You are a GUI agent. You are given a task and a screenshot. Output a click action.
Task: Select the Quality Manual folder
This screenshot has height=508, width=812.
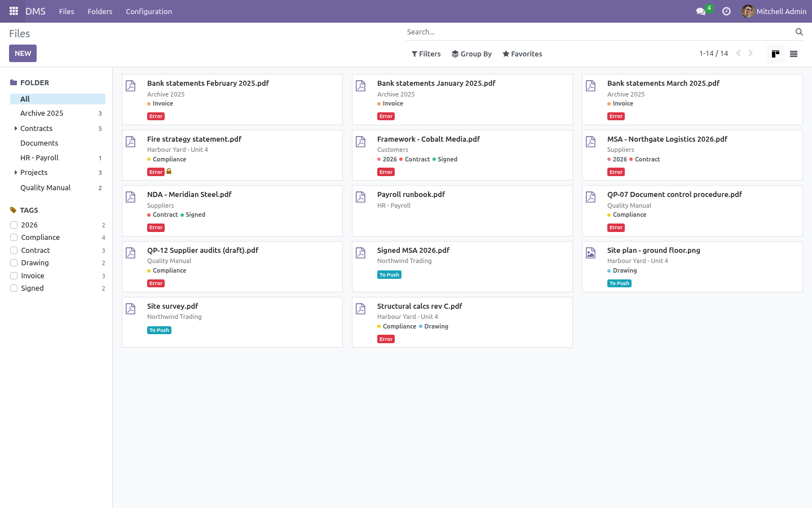58,188
